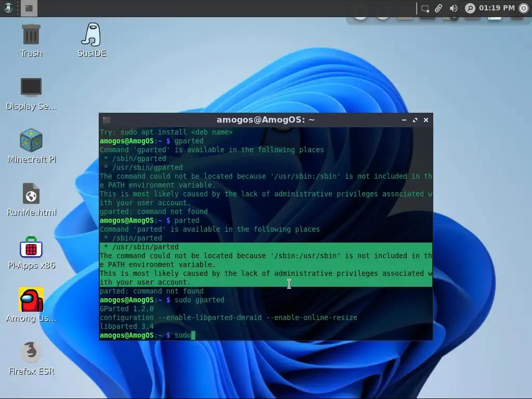
Task: Click the paperclip clipboard tray icon
Action: [438, 8]
